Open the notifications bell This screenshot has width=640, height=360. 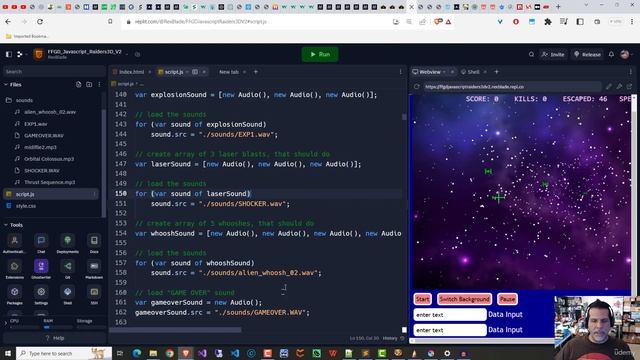click(x=611, y=54)
